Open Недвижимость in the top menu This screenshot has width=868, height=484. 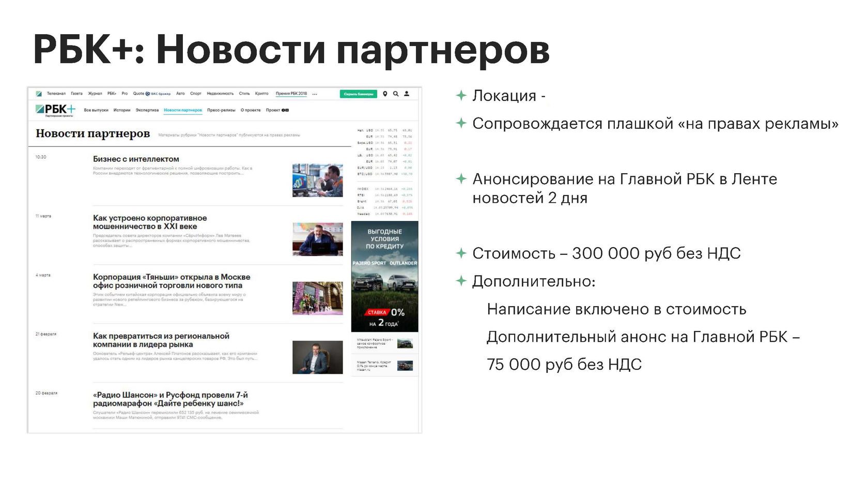pyautogui.click(x=220, y=94)
